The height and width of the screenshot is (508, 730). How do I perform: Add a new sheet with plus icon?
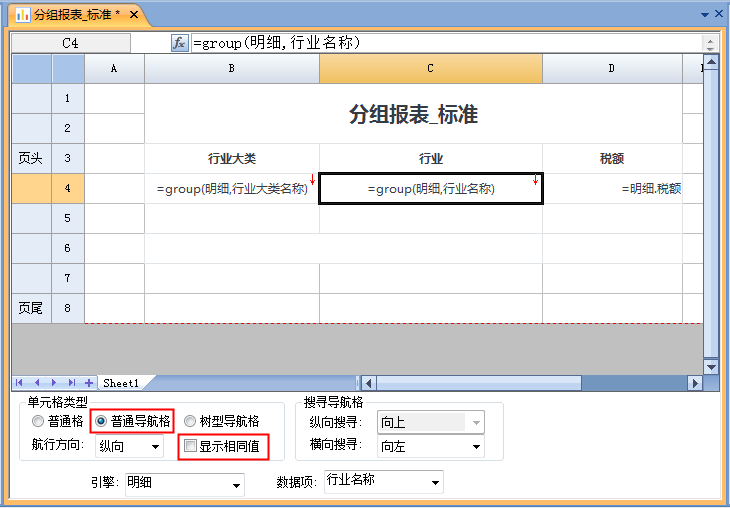(89, 383)
